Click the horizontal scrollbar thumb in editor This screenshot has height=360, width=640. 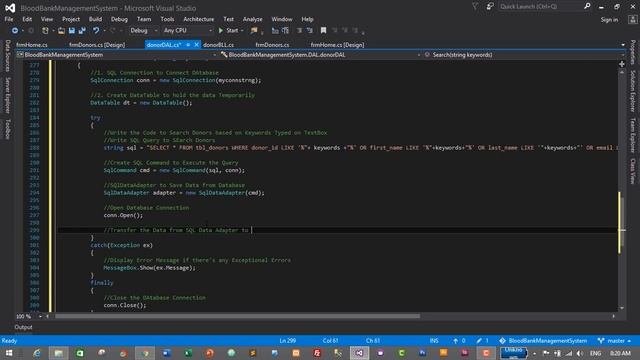(237, 316)
